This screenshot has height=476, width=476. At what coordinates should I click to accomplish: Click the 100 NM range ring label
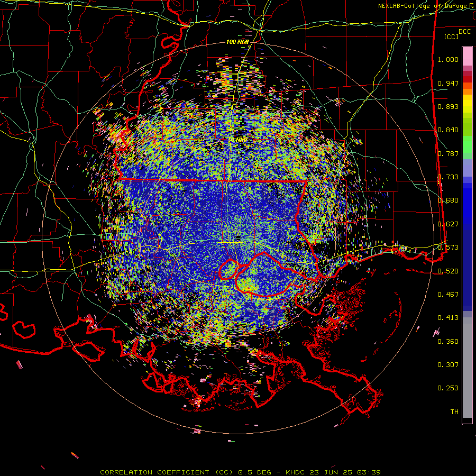pos(237,42)
